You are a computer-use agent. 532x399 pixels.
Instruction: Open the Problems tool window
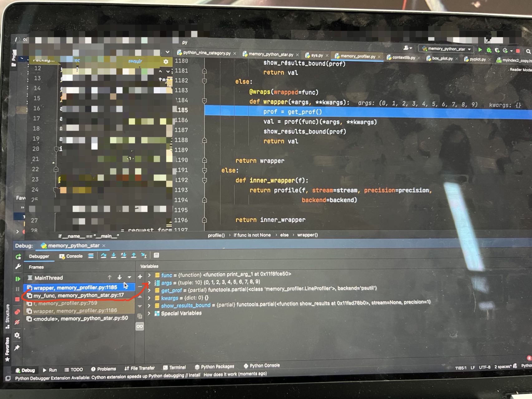[103, 369]
